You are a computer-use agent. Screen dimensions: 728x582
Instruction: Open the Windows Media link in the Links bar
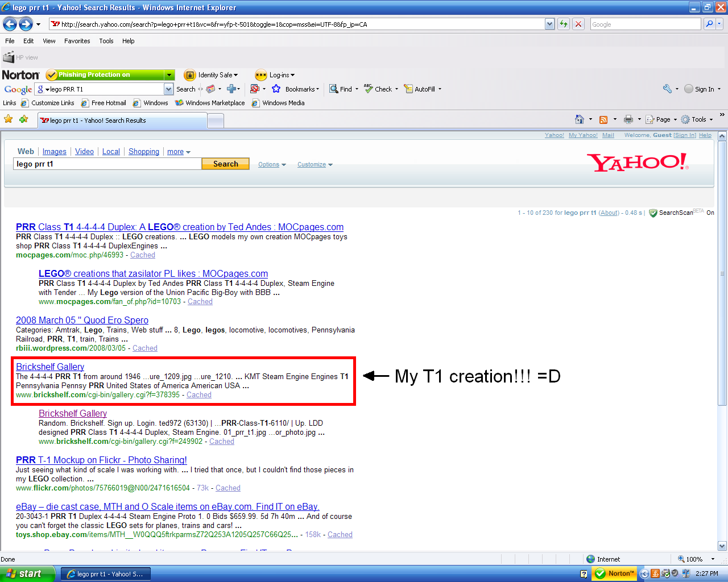tap(278, 103)
